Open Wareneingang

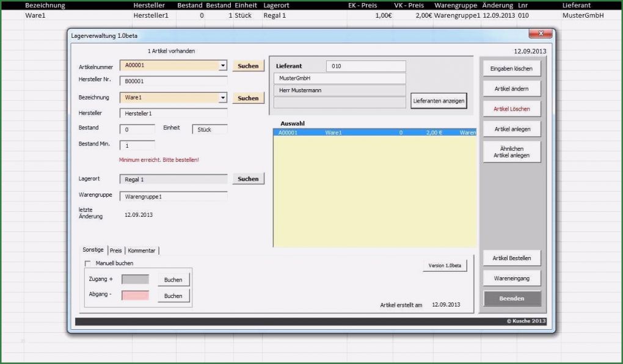pos(511,278)
